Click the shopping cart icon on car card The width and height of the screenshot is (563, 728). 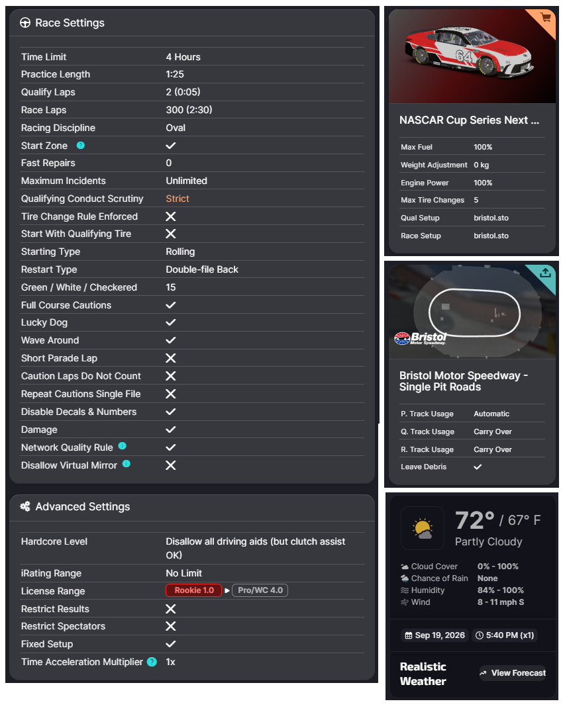coord(546,18)
